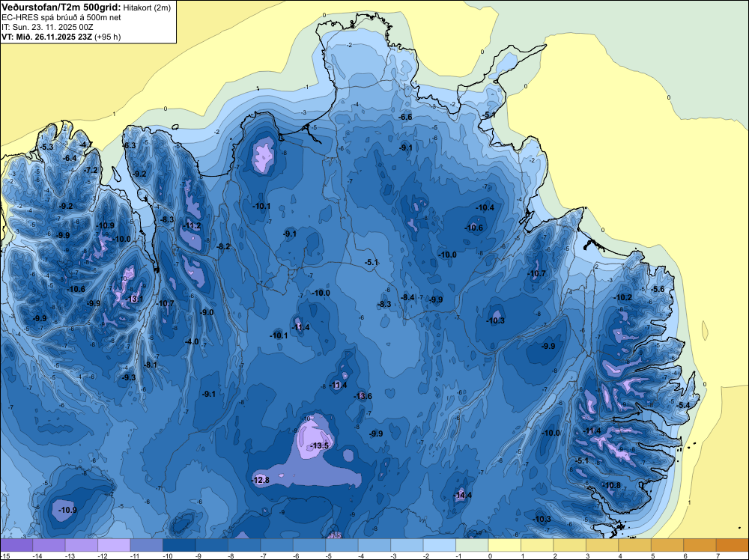Click the -6.3 temperature value

point(129,145)
